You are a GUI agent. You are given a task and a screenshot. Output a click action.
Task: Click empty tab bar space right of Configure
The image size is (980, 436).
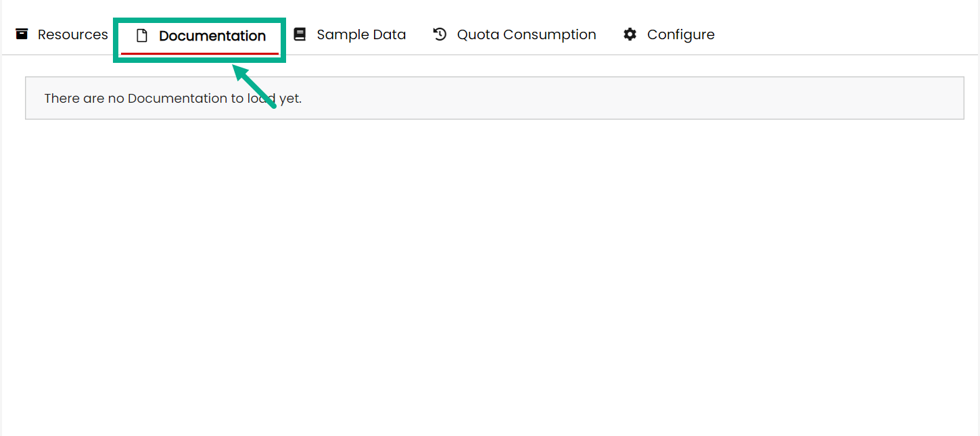(x=845, y=34)
